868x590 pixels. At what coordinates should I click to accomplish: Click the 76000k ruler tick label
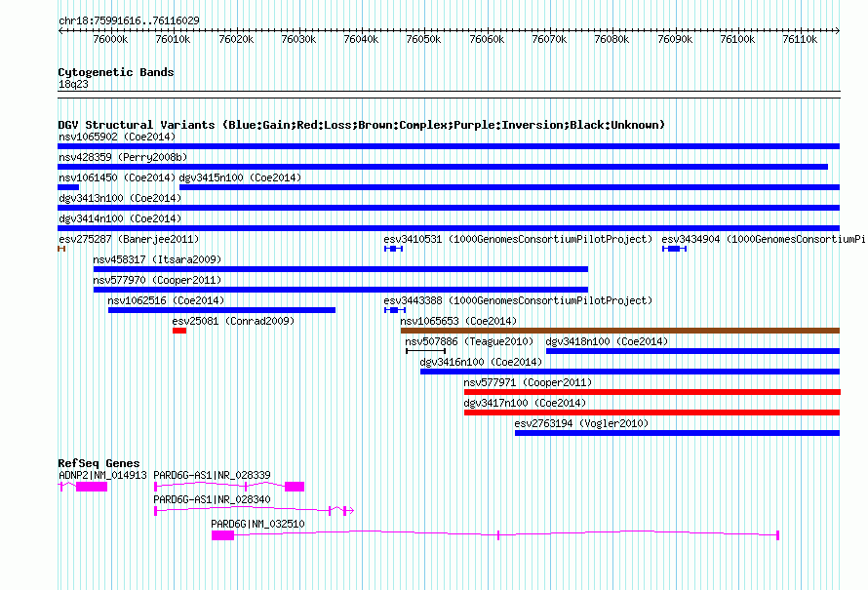(x=110, y=39)
